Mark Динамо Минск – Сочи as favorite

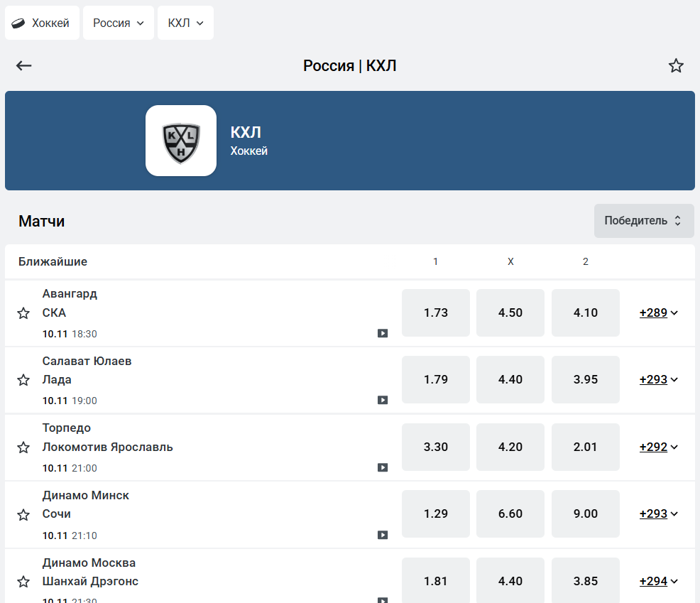(23, 514)
